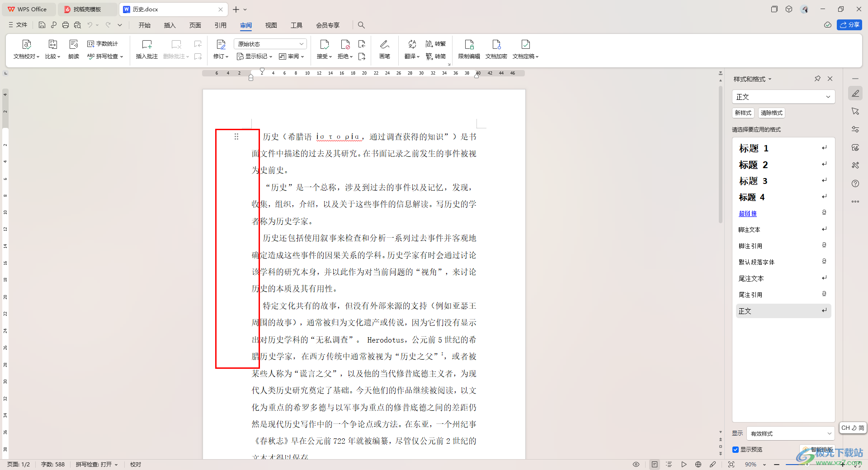The height and width of the screenshot is (470, 868).
Task: Switch to the 页面 tab
Action: click(195, 25)
